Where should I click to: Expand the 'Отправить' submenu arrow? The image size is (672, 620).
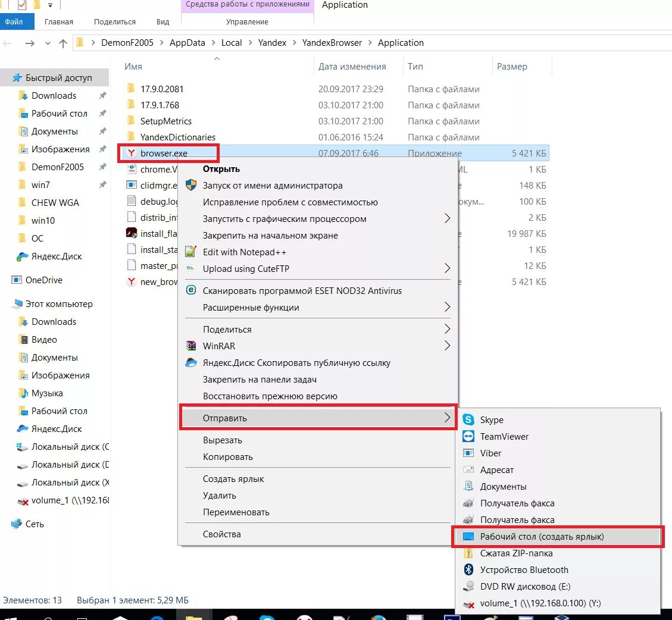point(447,417)
